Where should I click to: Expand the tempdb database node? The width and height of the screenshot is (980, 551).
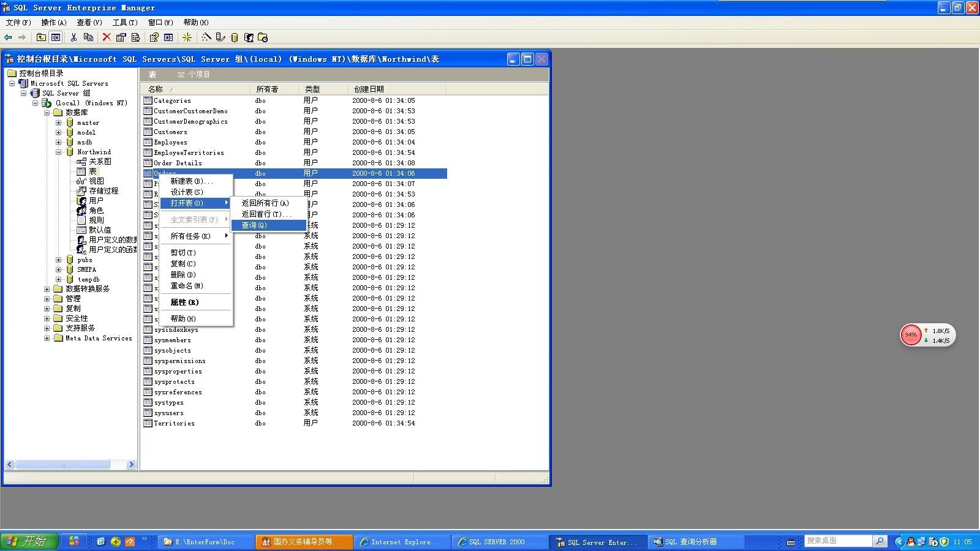[59, 279]
